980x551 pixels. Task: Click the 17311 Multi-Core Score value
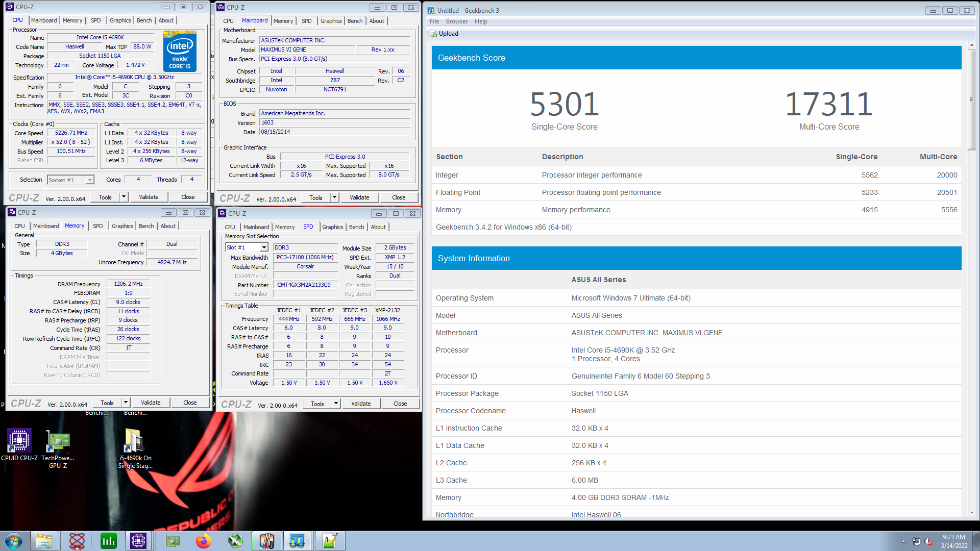[x=829, y=104]
